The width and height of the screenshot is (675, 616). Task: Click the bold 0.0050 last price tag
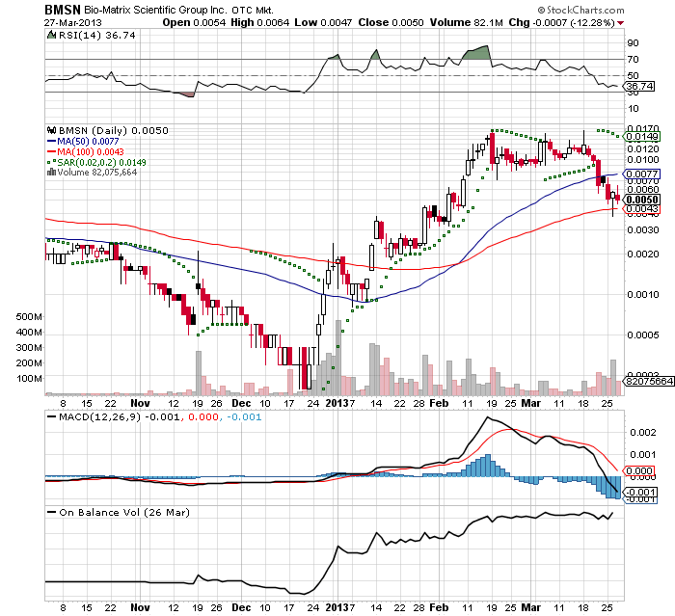[642, 200]
